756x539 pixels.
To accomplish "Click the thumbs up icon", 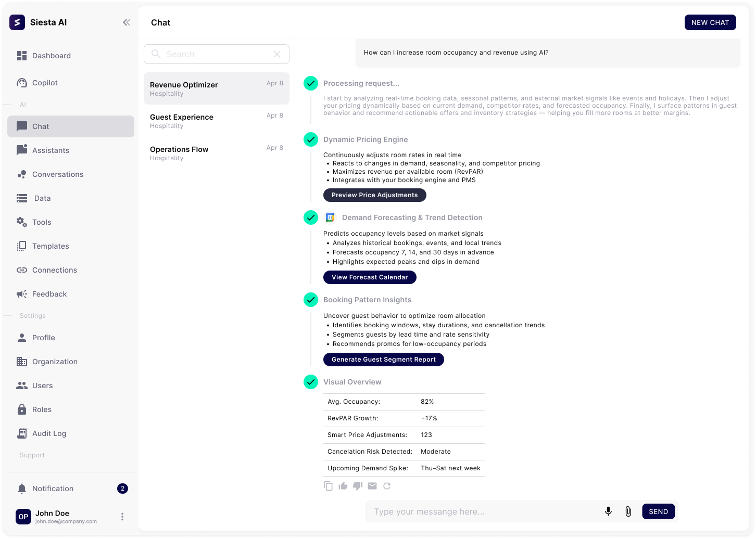I will [343, 486].
